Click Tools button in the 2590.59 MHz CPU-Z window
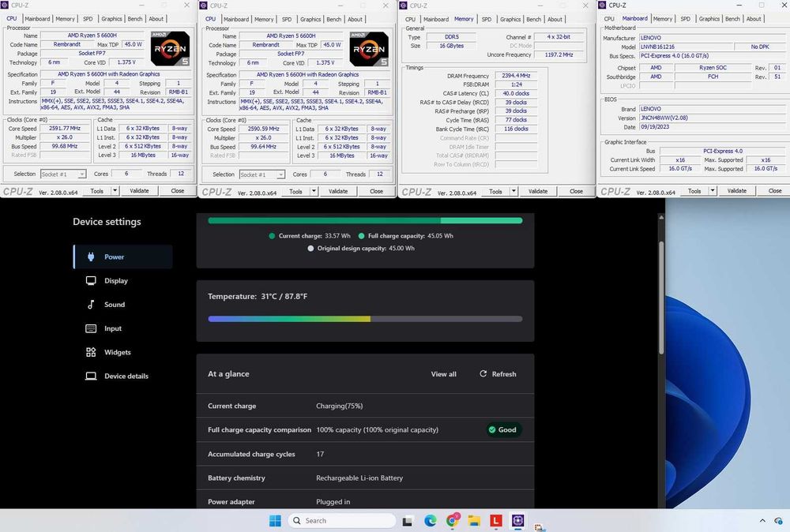This screenshot has width=790, height=532. click(x=295, y=191)
